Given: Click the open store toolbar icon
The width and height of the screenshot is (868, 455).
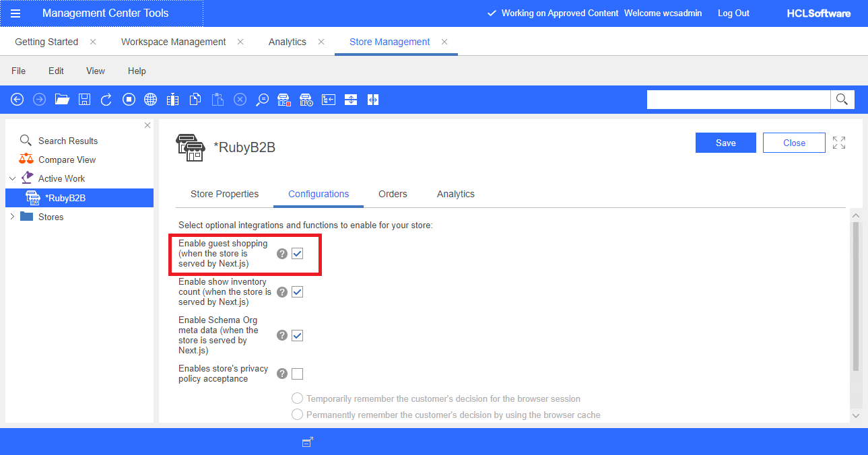Looking at the screenshot, I should point(306,100).
